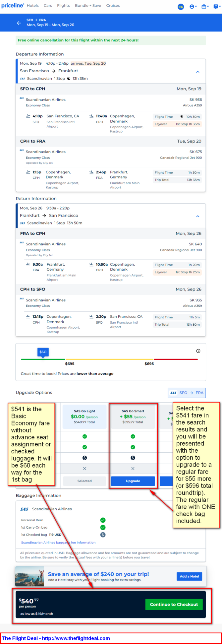Click SAS logo in Baggage Information section

pyautogui.click(x=25, y=509)
